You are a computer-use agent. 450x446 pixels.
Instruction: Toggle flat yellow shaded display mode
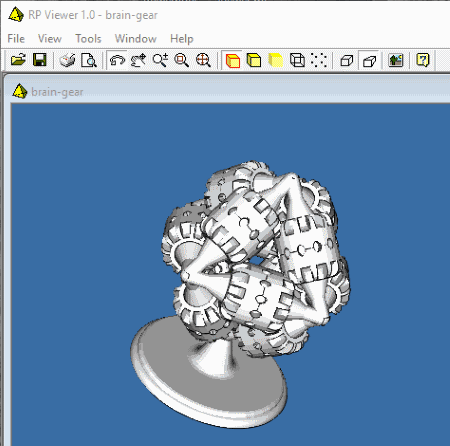coord(276,60)
